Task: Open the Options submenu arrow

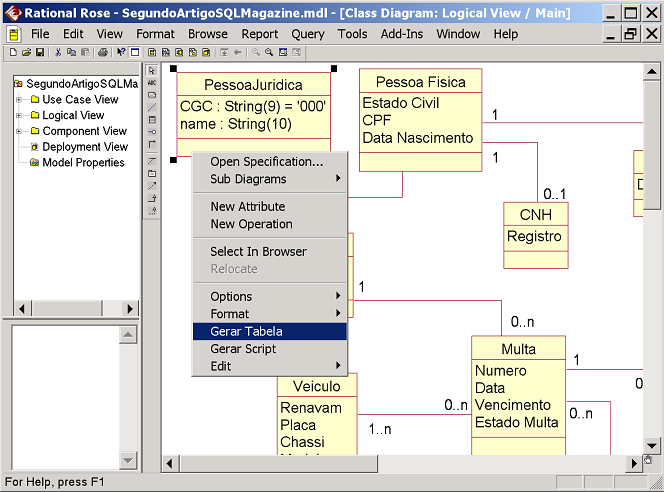Action: tap(338, 296)
